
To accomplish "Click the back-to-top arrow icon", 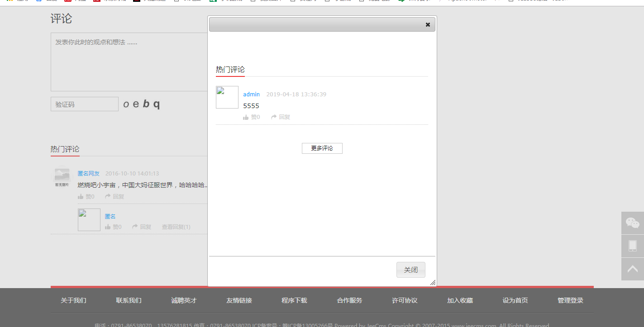I will tap(633, 269).
